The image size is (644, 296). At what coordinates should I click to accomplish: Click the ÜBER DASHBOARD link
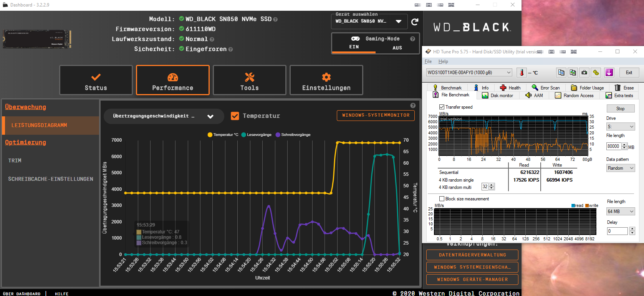(22, 294)
